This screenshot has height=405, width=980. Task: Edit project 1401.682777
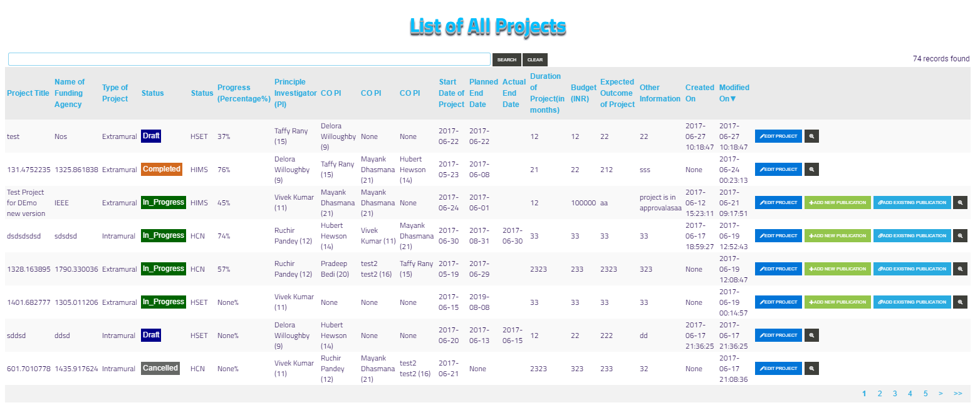[x=778, y=302]
